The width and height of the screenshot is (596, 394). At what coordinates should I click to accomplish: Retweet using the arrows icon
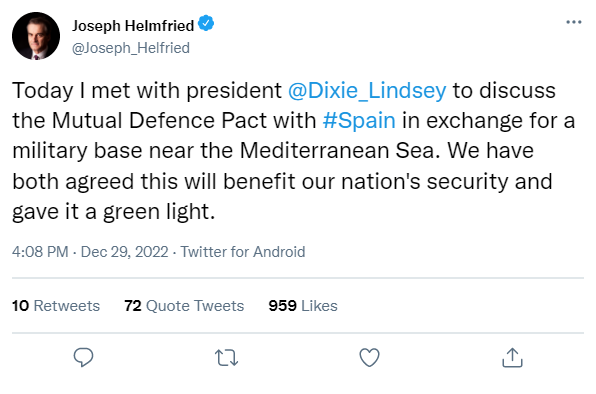(227, 358)
